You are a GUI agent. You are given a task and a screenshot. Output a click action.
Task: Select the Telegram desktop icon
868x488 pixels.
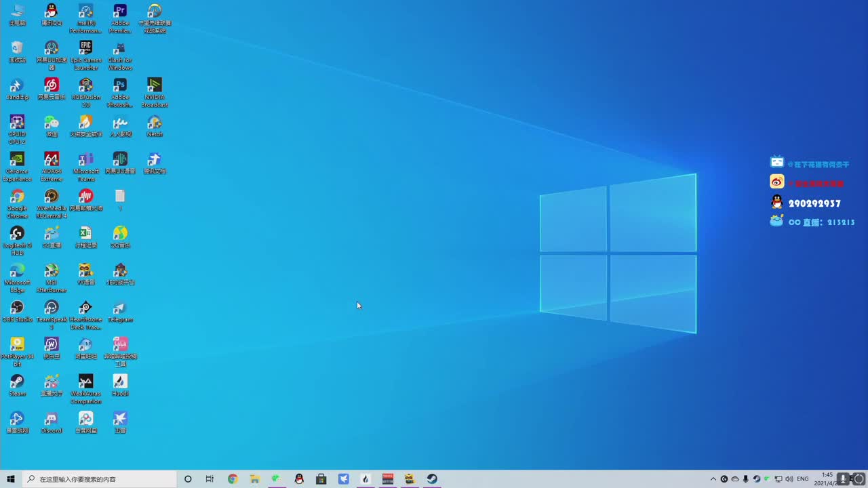[x=120, y=311]
